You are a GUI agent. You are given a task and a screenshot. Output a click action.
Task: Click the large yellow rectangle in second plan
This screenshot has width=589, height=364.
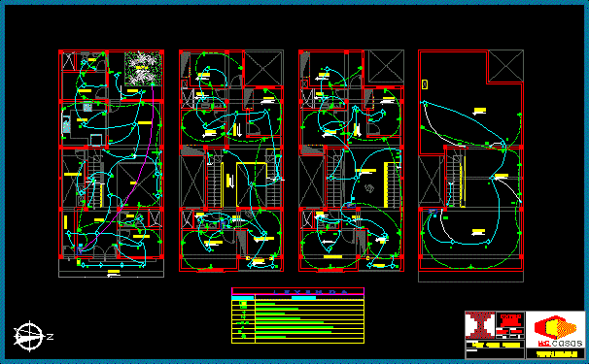(x=252, y=184)
